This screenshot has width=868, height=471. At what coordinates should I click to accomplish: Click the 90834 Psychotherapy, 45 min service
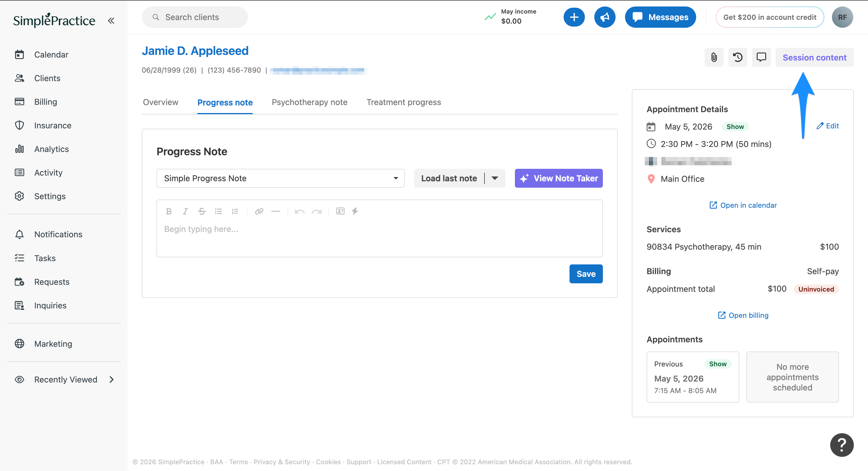(x=704, y=247)
